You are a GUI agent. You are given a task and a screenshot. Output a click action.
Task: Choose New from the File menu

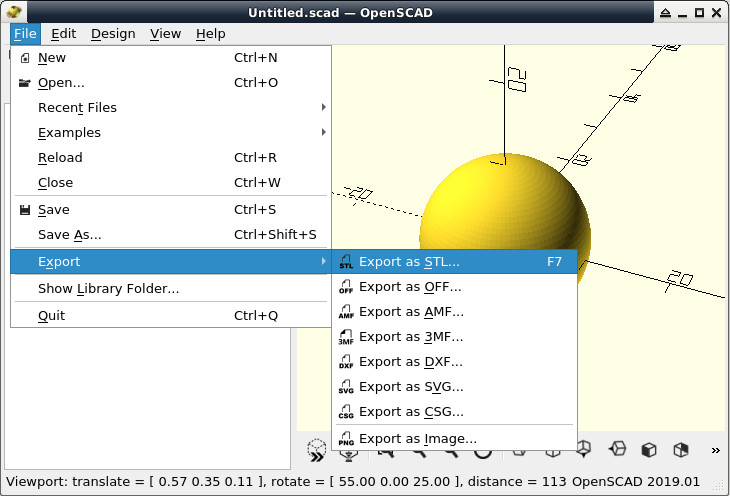[x=171, y=58]
